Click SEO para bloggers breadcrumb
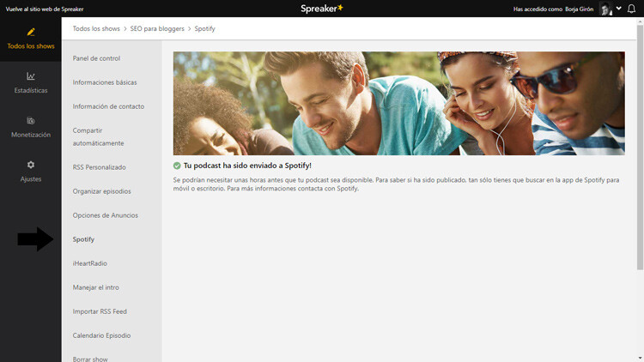This screenshot has height=362, width=644. click(x=157, y=28)
